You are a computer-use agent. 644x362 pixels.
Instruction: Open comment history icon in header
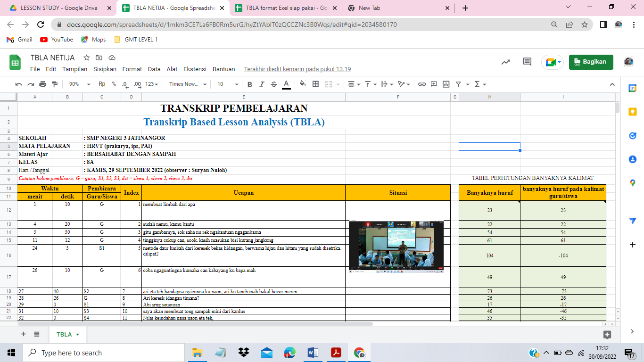tap(527, 62)
